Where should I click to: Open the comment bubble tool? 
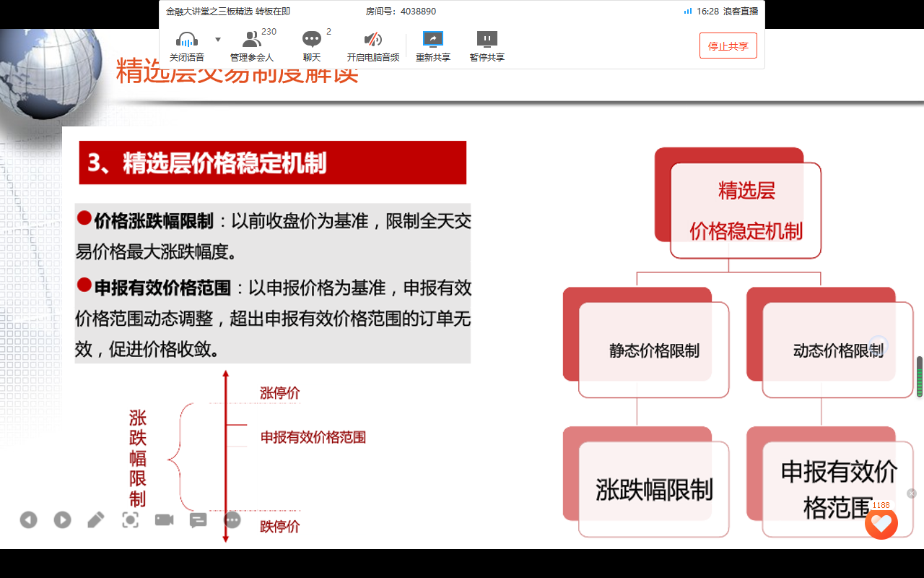[197, 519]
